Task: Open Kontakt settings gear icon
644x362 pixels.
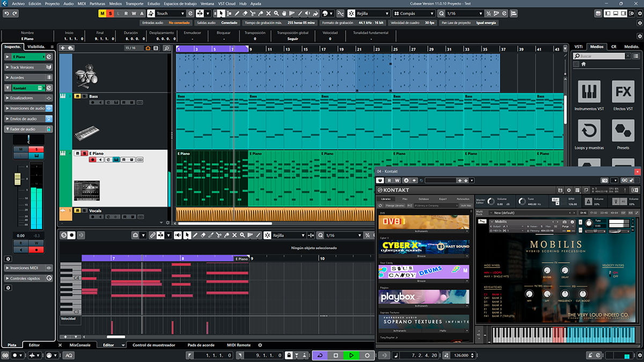Action: tap(569, 190)
